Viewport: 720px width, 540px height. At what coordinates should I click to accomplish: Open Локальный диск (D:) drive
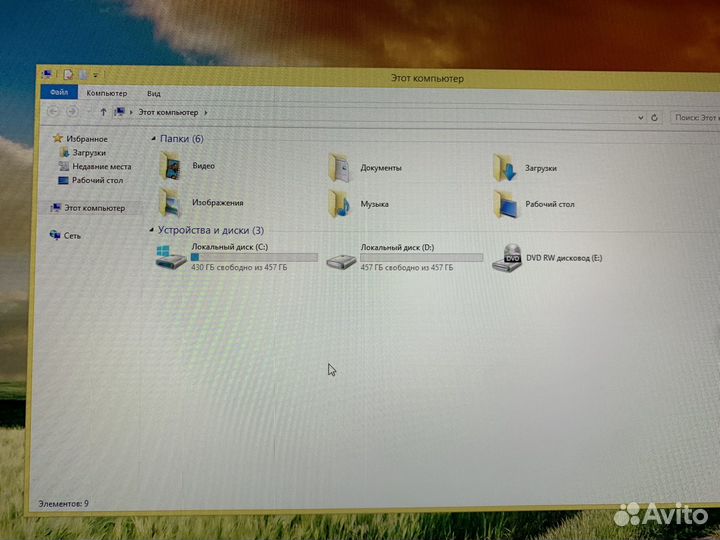click(341, 259)
